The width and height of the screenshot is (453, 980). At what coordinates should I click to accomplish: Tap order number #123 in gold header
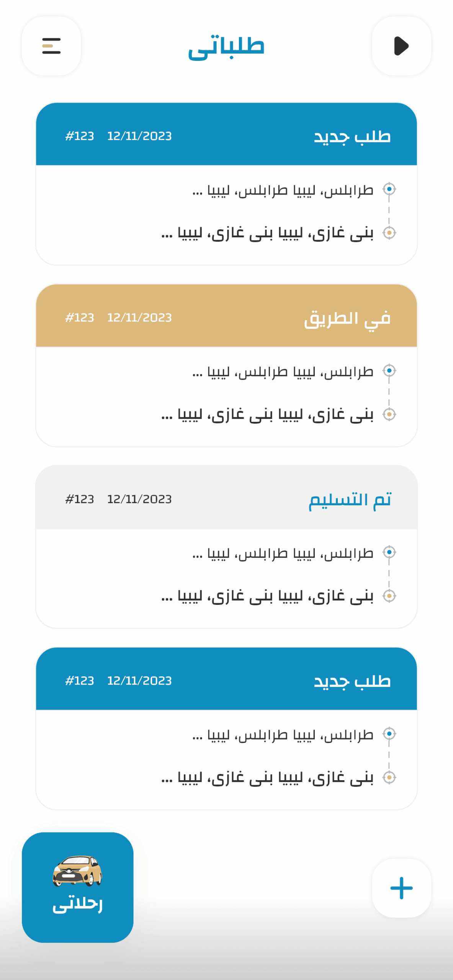80,318
